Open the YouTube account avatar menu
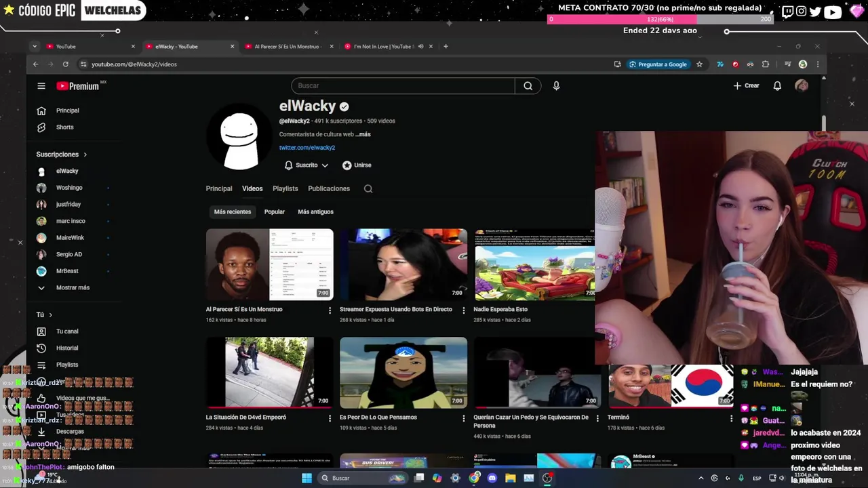This screenshot has height=488, width=868. (802, 86)
